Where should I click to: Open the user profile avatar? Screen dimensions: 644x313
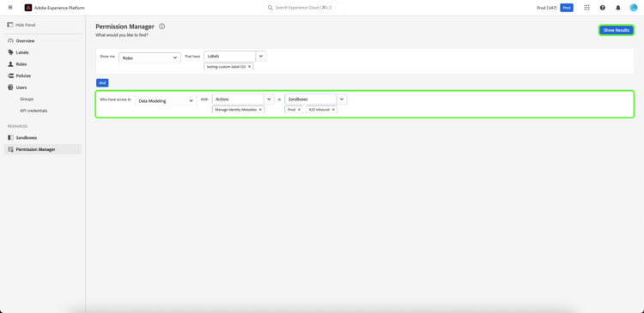coord(634,8)
